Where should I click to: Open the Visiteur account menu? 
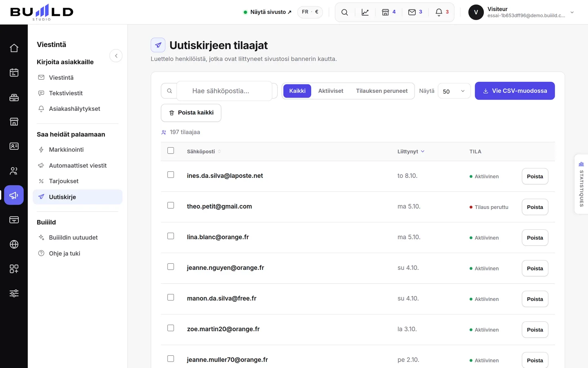pos(521,12)
